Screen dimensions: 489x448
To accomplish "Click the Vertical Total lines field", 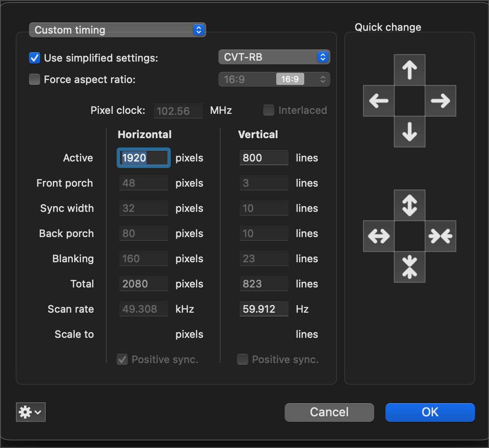I will coord(264,284).
